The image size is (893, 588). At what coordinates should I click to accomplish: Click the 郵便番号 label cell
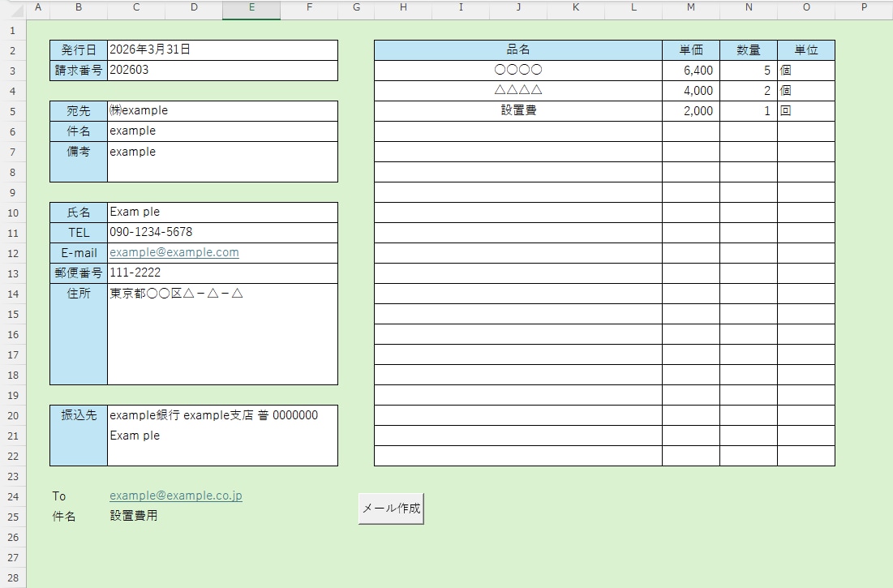click(79, 273)
